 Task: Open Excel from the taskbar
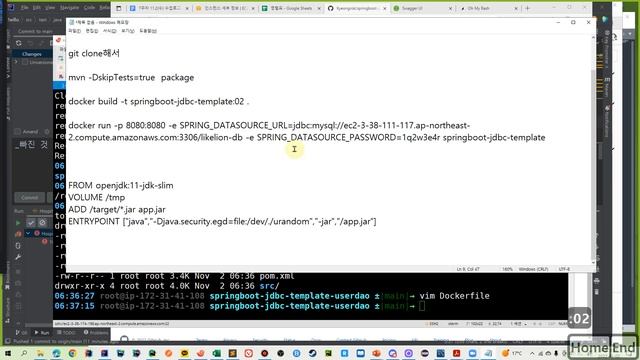(216, 353)
